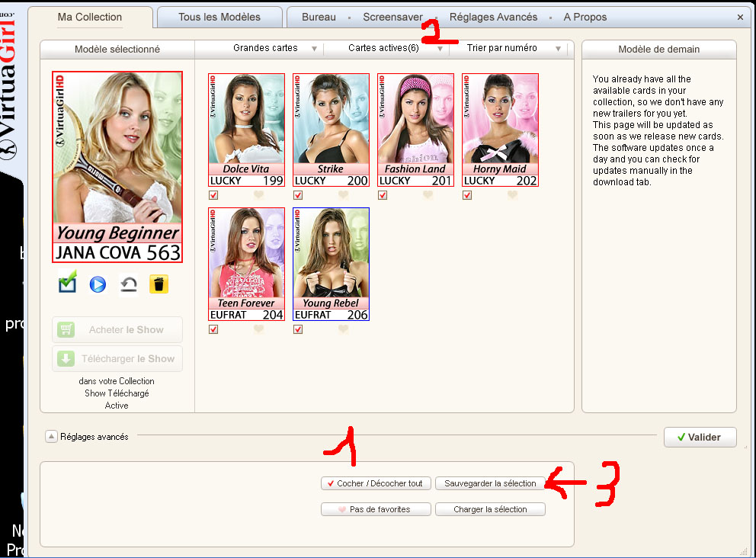Open the Grandes cartes dropdown
Viewport: 756px width, 558px height.
coord(275,48)
